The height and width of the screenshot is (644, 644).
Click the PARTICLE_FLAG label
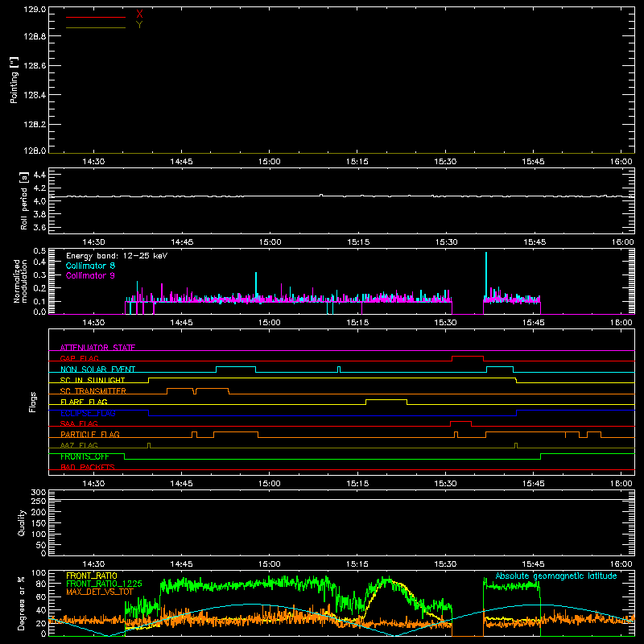(x=90, y=434)
